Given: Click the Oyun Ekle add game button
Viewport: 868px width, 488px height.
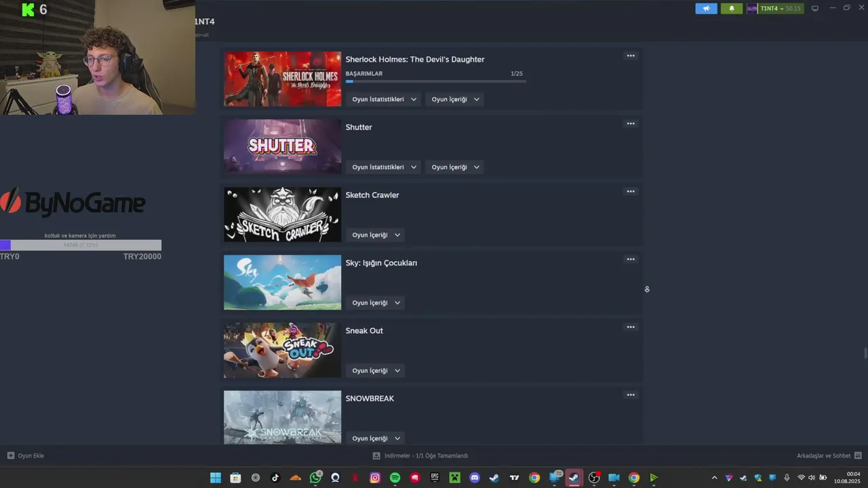Looking at the screenshot, I should pyautogui.click(x=26, y=455).
